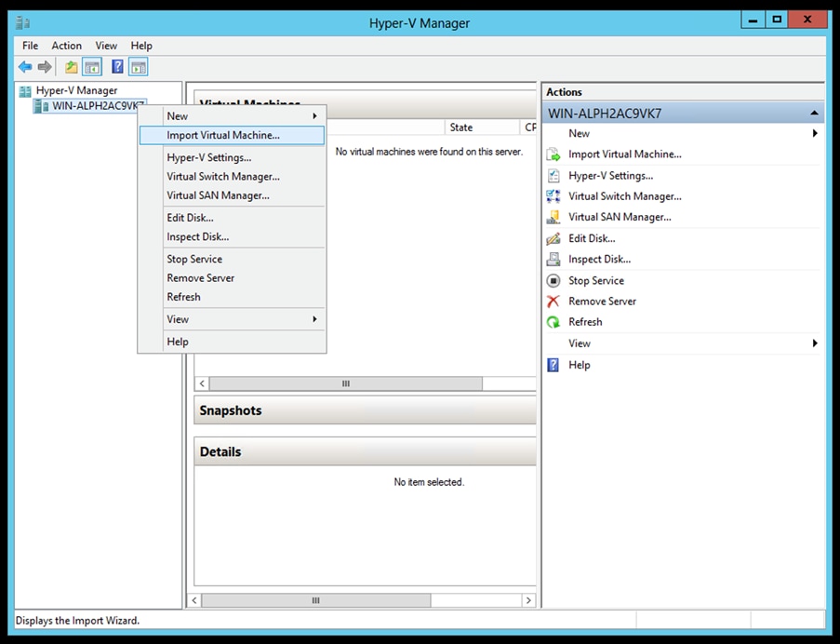Viewport: 840px width, 644px height.
Task: Click the Hyper-V Settings icon in Actions
Action: coord(553,176)
